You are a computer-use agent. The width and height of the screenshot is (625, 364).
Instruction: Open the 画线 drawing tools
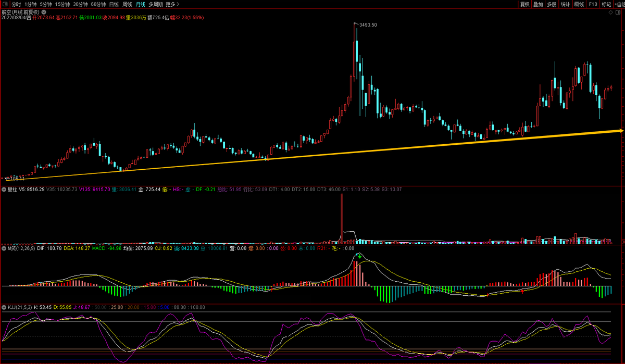click(579, 4)
